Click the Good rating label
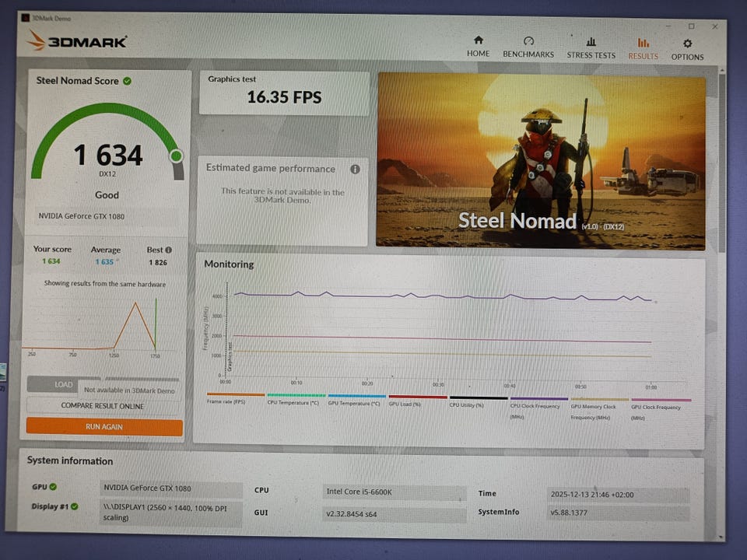747x560 pixels. [x=107, y=194]
